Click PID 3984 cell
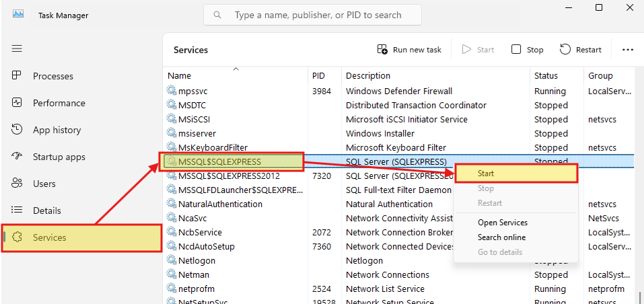This screenshot has width=644, height=304. click(322, 91)
